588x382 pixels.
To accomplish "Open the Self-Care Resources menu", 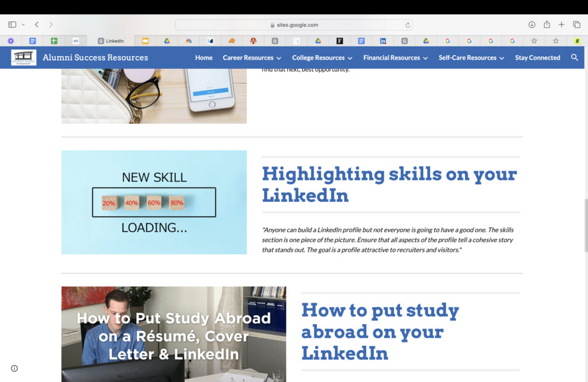I will tap(467, 58).
